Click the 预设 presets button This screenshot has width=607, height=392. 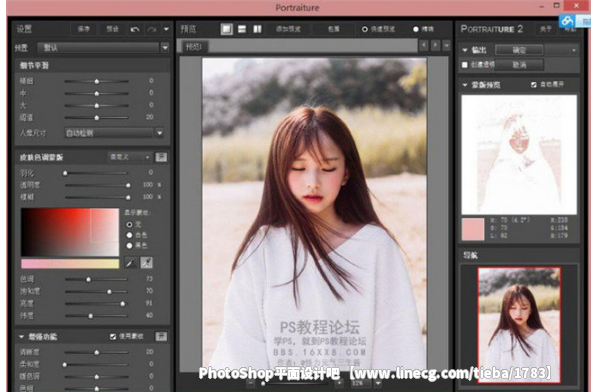(112, 29)
